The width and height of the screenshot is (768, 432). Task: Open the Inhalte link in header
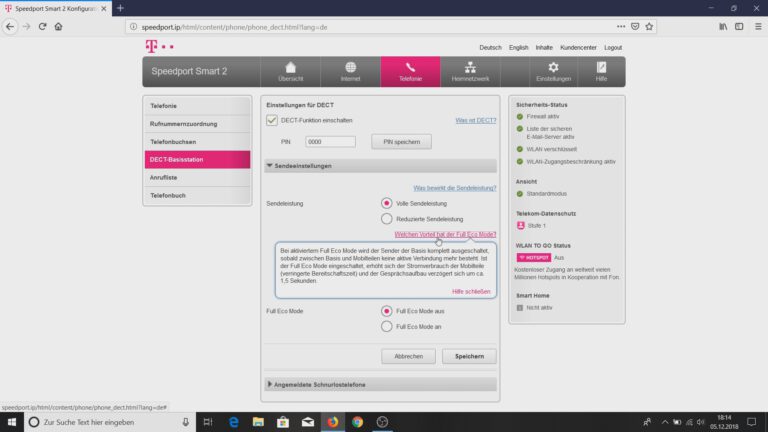(x=544, y=48)
